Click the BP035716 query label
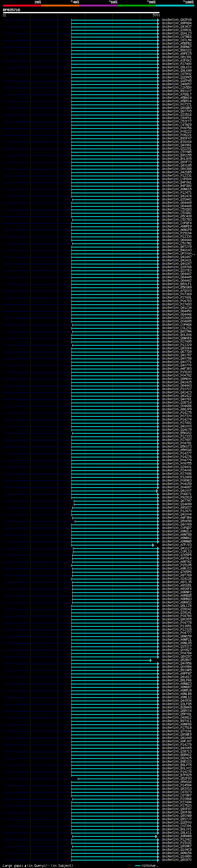This screenshot has width=197, height=868. pos(11,10)
